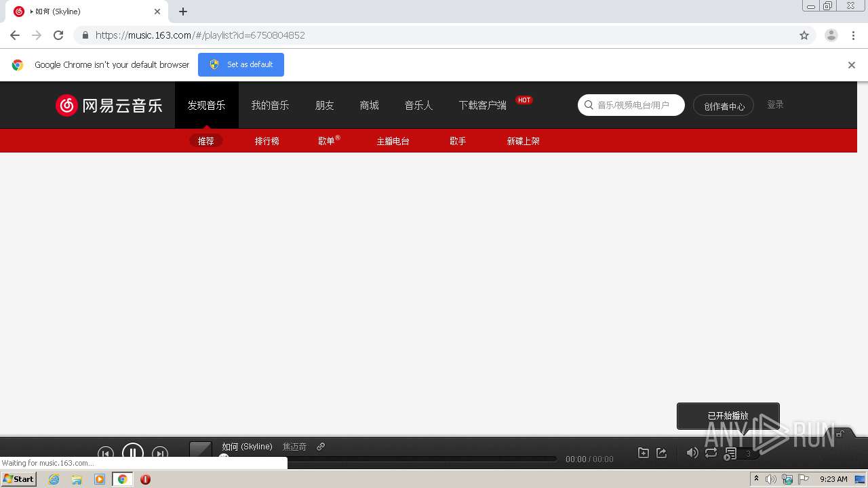Click the music search input field

631,105
